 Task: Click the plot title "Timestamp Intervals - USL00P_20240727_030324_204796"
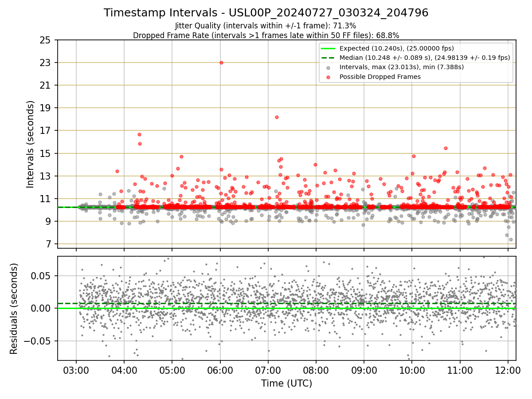pos(266,13)
